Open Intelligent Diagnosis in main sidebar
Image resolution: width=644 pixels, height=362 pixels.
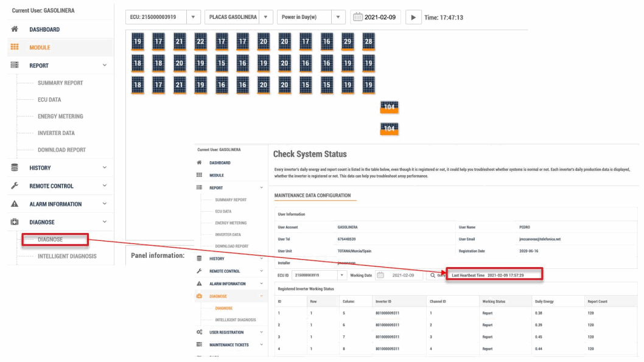pos(67,256)
